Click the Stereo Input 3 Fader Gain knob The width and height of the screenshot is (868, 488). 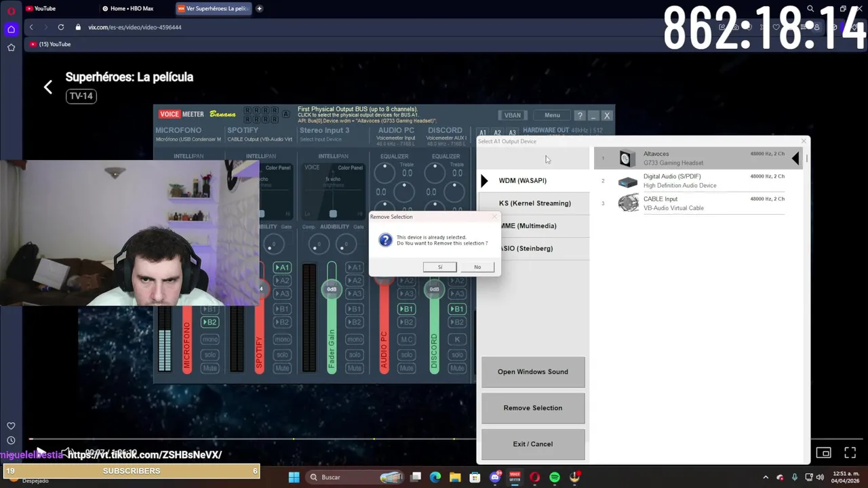click(x=332, y=289)
